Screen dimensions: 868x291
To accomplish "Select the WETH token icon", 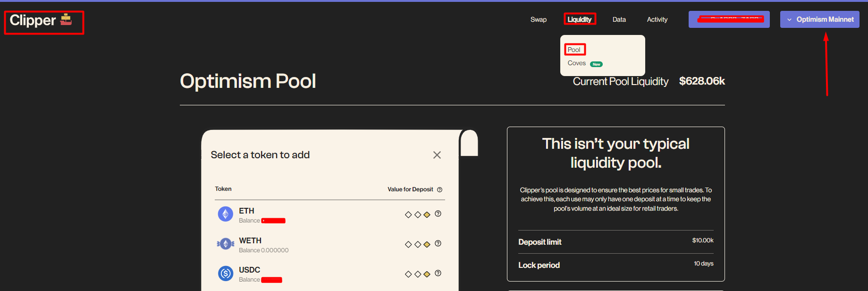I will pos(225,244).
